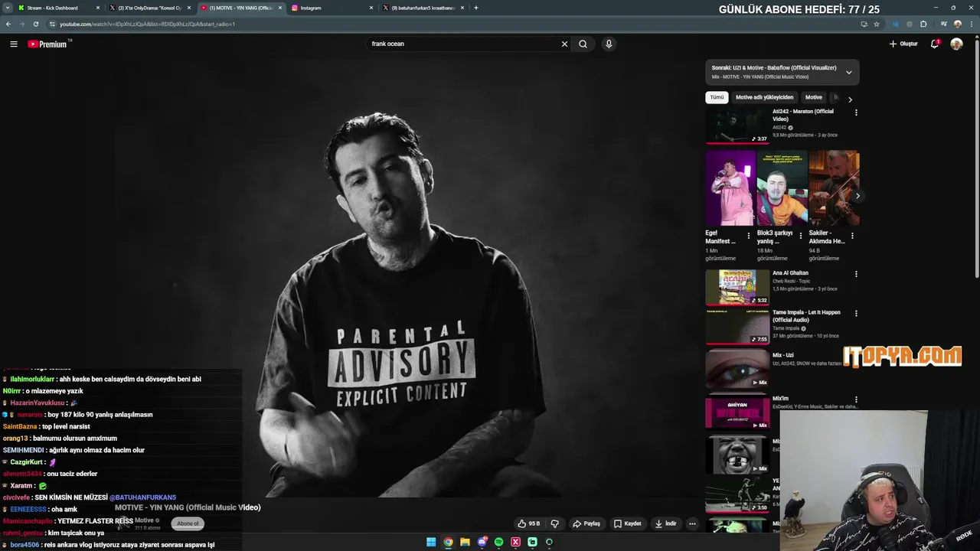Select 'Motive adlı yükleyiciden' filter chip
The height and width of the screenshot is (551, 980).
[765, 97]
